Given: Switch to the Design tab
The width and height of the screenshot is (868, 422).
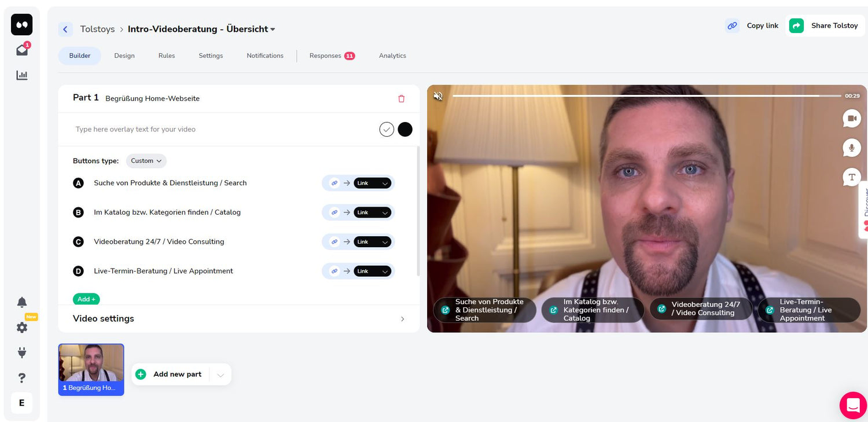Looking at the screenshot, I should pyautogui.click(x=124, y=56).
